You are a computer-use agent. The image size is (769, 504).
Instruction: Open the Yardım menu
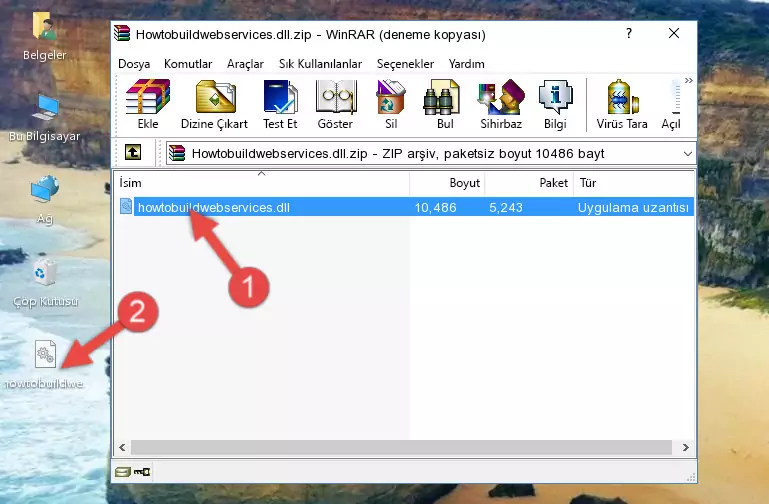click(x=466, y=64)
